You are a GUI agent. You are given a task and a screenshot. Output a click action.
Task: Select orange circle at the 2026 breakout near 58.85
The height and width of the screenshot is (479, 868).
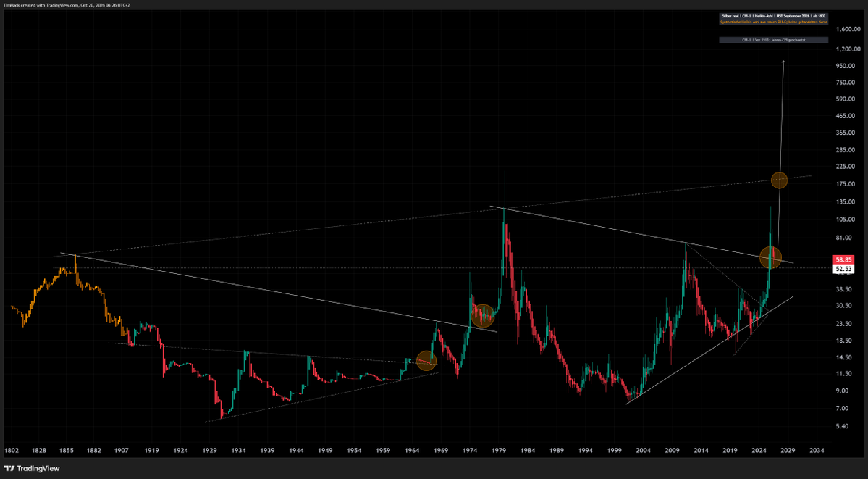coord(770,257)
